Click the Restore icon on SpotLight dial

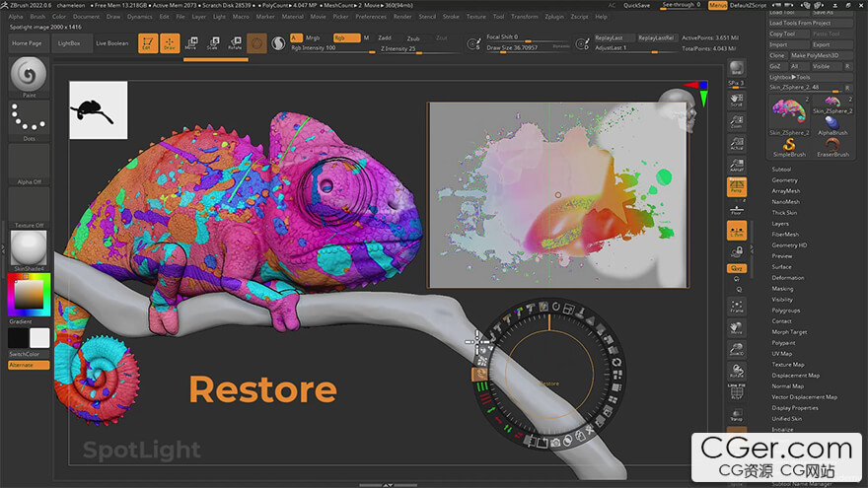480,375
